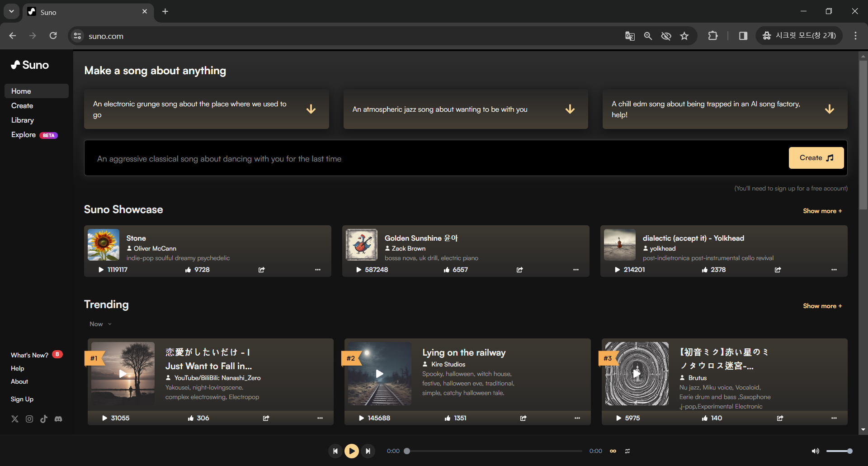
Task: Click the Suno logo in sidebar
Action: tap(30, 65)
